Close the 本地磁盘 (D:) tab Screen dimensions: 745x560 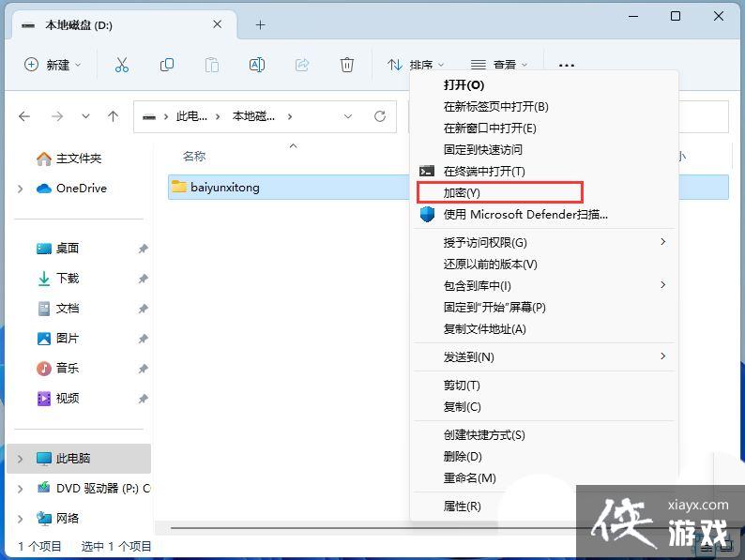(x=217, y=24)
